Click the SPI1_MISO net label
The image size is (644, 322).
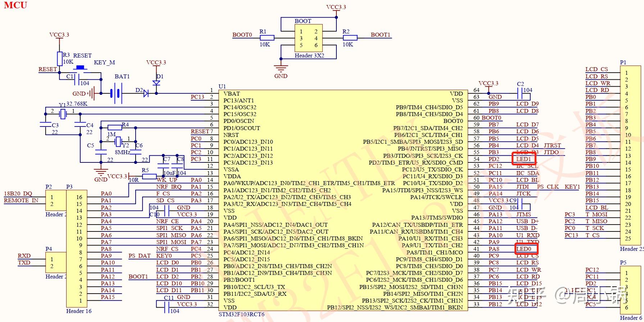pos(171,235)
